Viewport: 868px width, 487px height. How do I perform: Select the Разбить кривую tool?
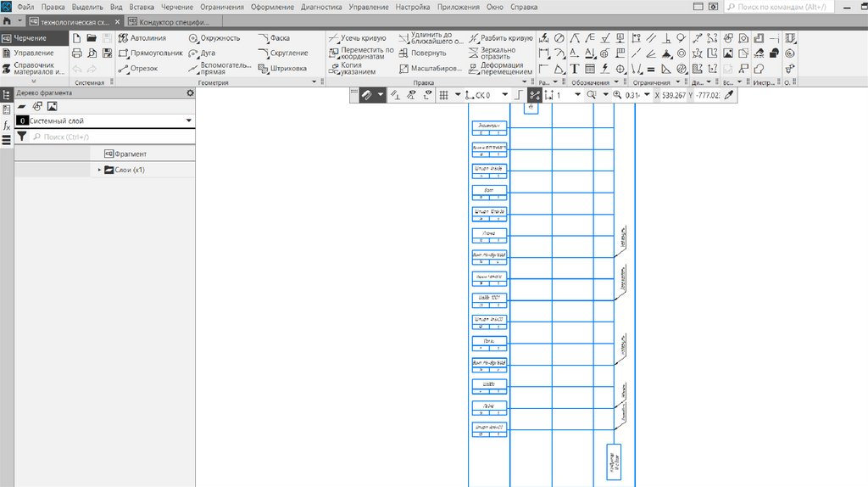pos(501,38)
